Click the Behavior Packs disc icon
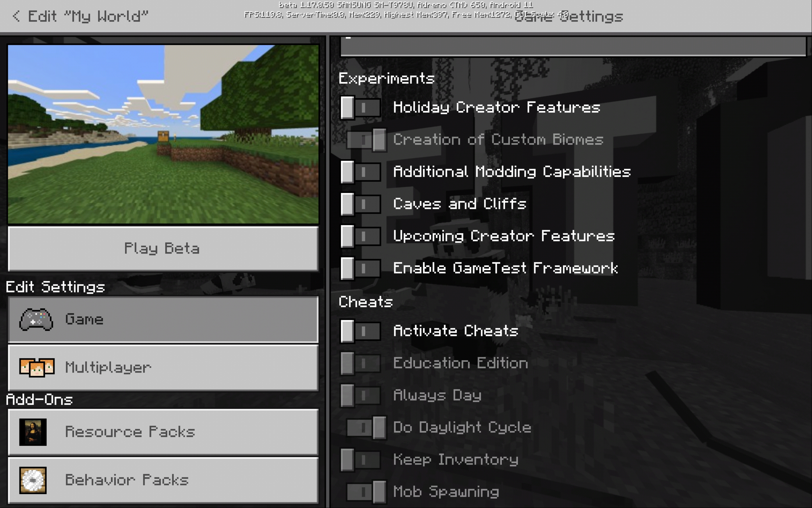 [33, 480]
